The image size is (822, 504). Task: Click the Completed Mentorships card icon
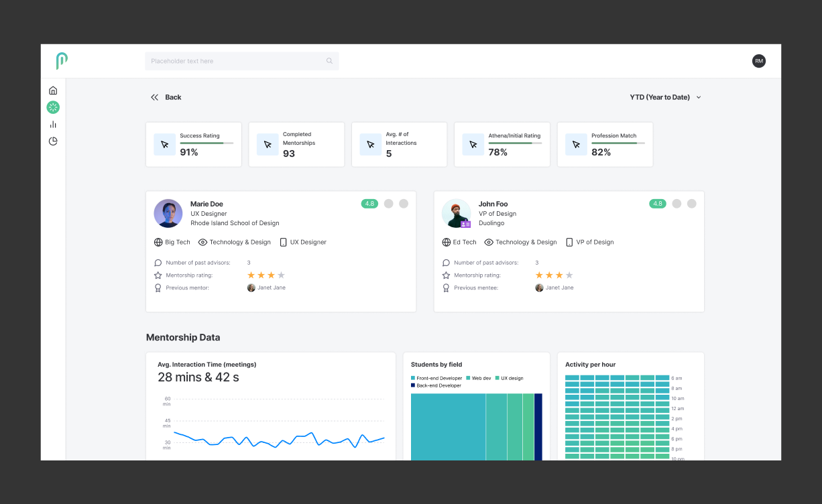tap(268, 144)
